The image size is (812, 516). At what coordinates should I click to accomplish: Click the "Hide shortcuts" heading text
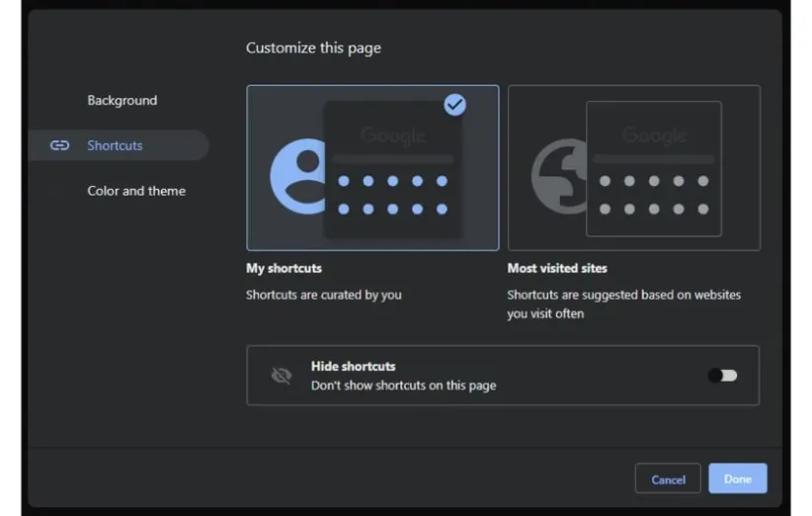click(353, 366)
